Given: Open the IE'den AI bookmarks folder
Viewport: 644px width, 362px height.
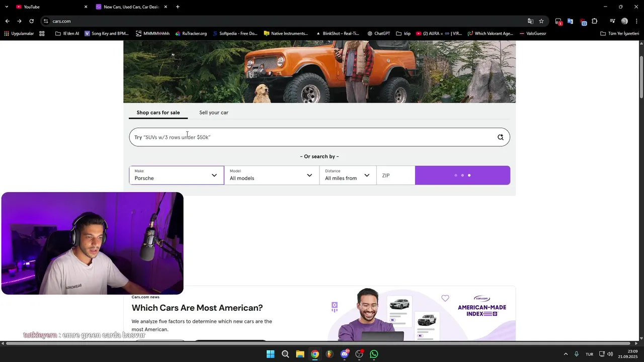Looking at the screenshot, I should (67, 34).
